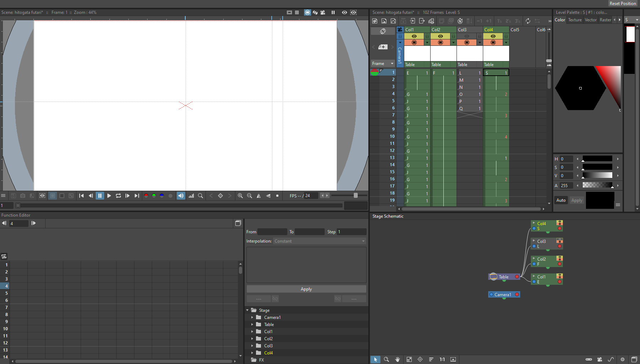The image size is (640, 364).
Task: Fit the schematic to the window
Action: (409, 359)
